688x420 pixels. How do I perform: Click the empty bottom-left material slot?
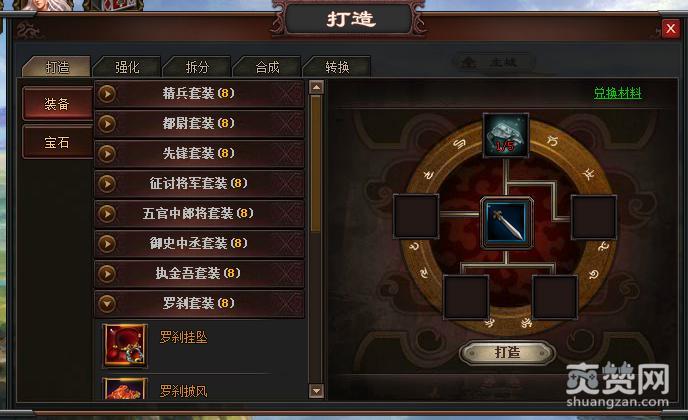466,297
